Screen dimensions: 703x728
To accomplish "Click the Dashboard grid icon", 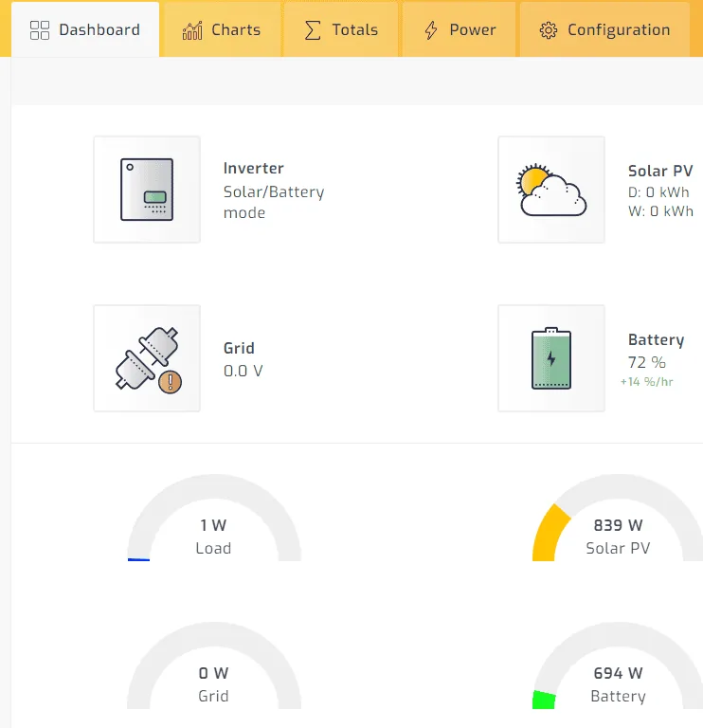I will 40,30.
